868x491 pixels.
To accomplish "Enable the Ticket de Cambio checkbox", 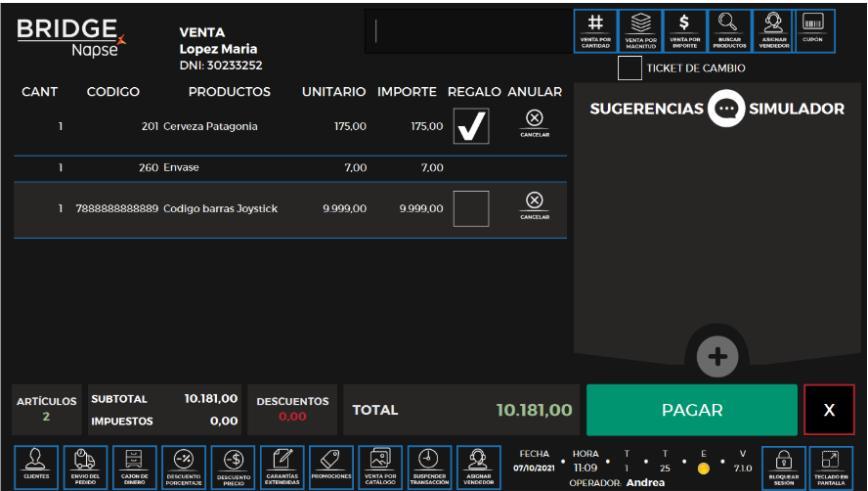I will (x=629, y=68).
